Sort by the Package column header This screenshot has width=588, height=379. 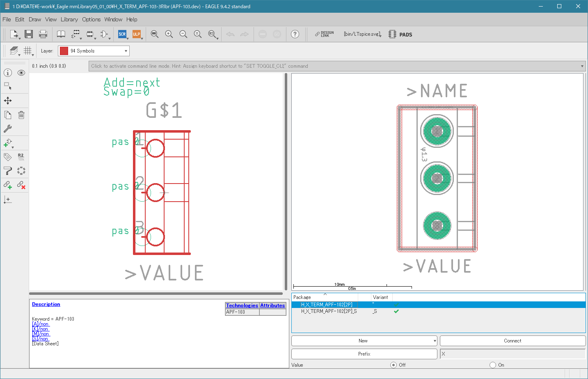pyautogui.click(x=325, y=297)
